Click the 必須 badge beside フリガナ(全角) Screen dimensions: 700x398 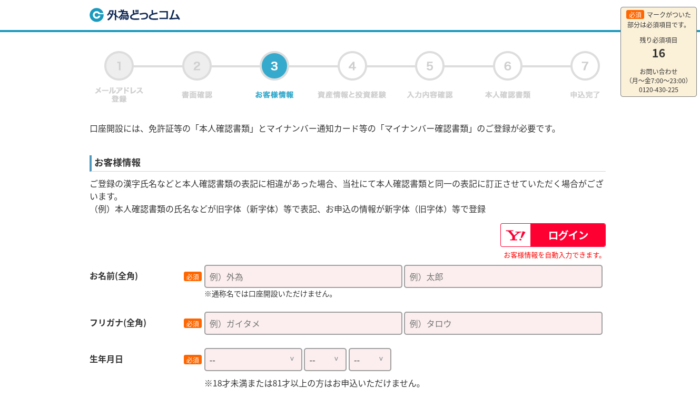pyautogui.click(x=192, y=323)
